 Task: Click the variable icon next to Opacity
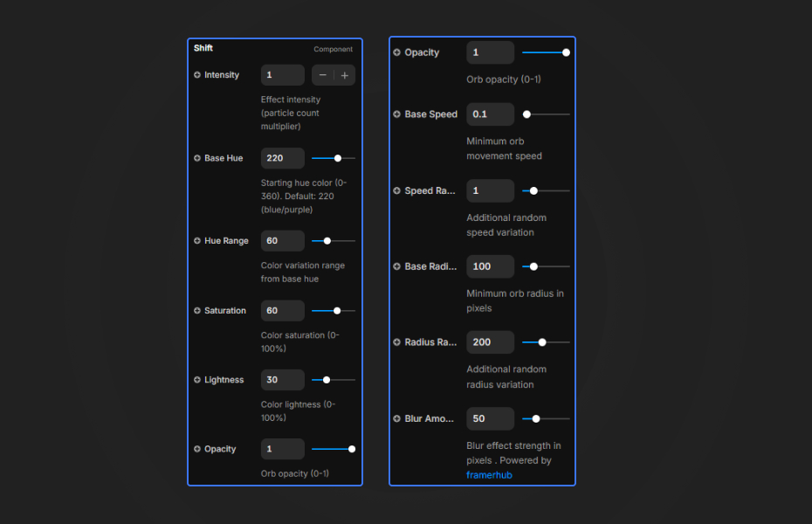point(398,52)
